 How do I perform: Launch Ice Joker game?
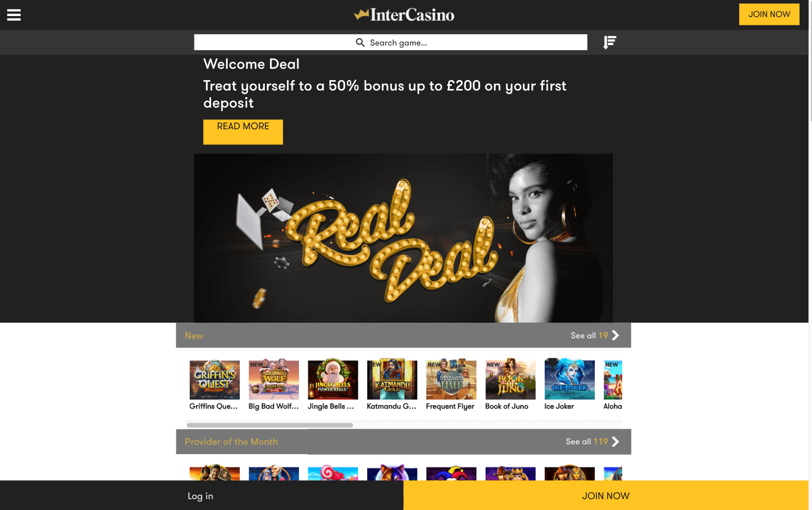pyautogui.click(x=569, y=380)
